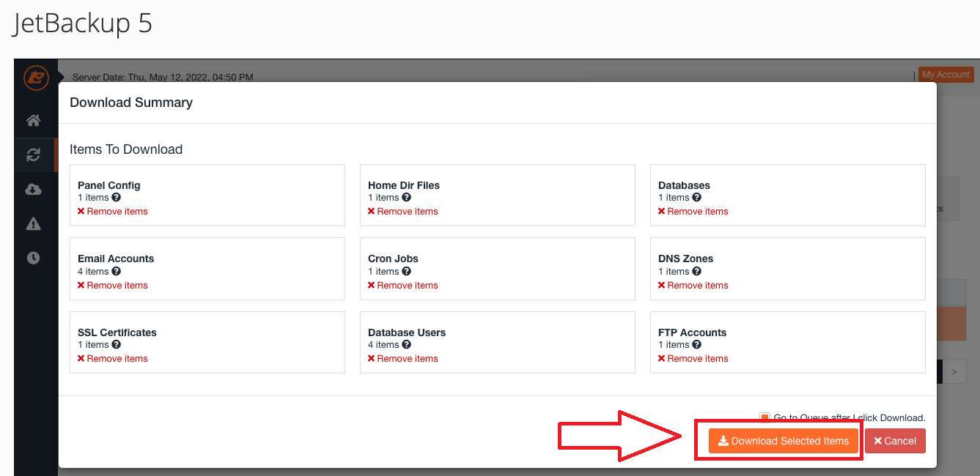Screen dimensions: 980x476
Task: Click help icon next to Databases items
Action: 696,198
